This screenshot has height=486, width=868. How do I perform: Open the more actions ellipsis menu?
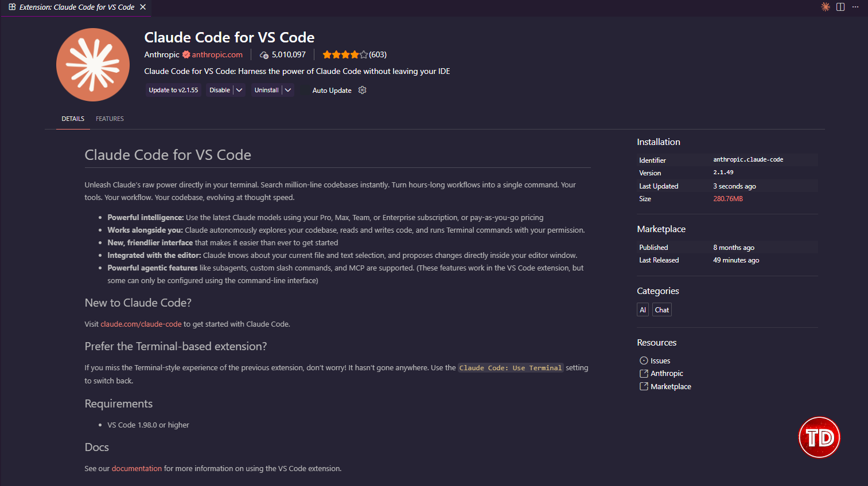pyautogui.click(x=855, y=7)
